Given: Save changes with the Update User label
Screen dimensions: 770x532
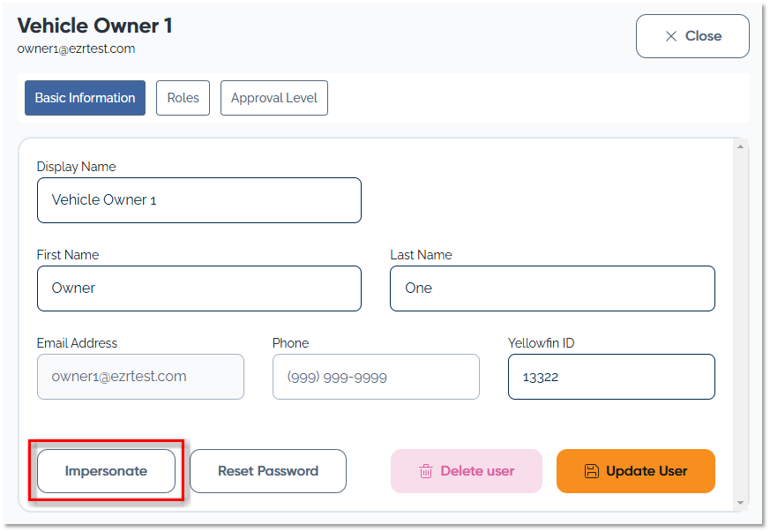Looking at the screenshot, I should (x=647, y=471).
